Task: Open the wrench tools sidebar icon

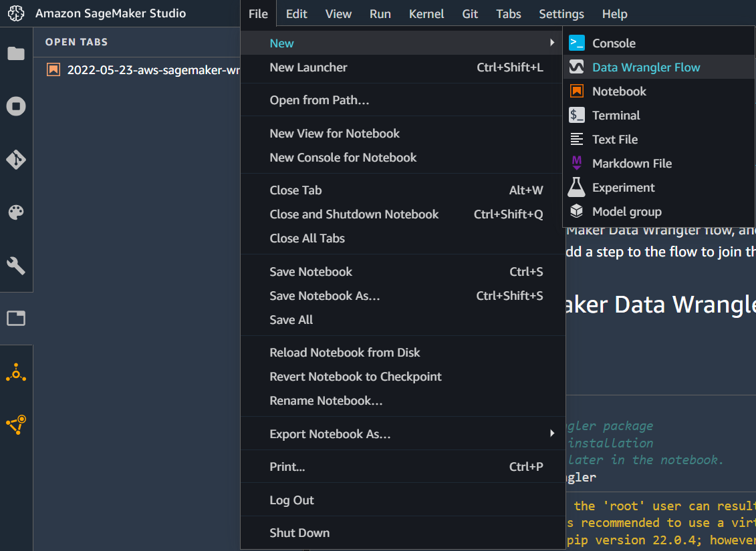Action: click(16, 265)
